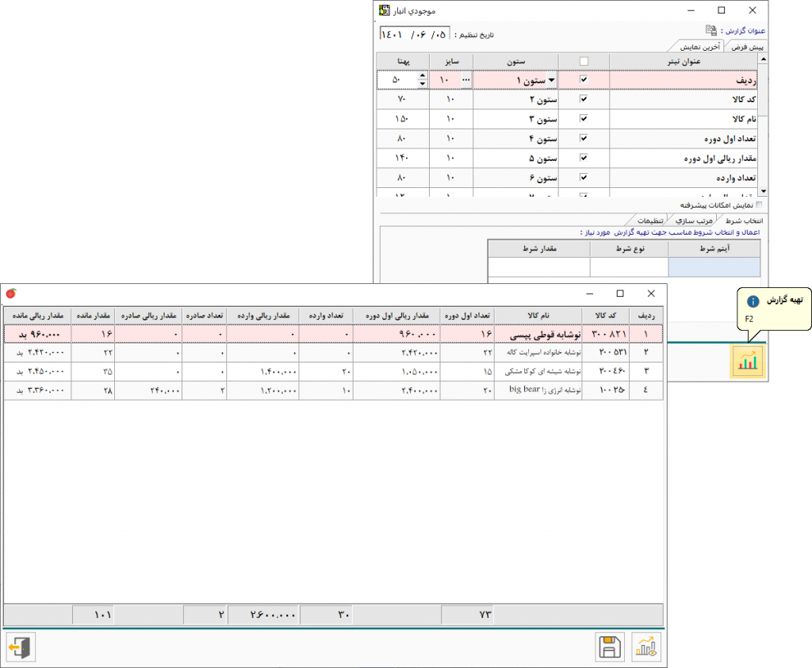Click the report title icon next to عنوان گزارش
The height and width of the screenshot is (668, 812).
tap(711, 31)
